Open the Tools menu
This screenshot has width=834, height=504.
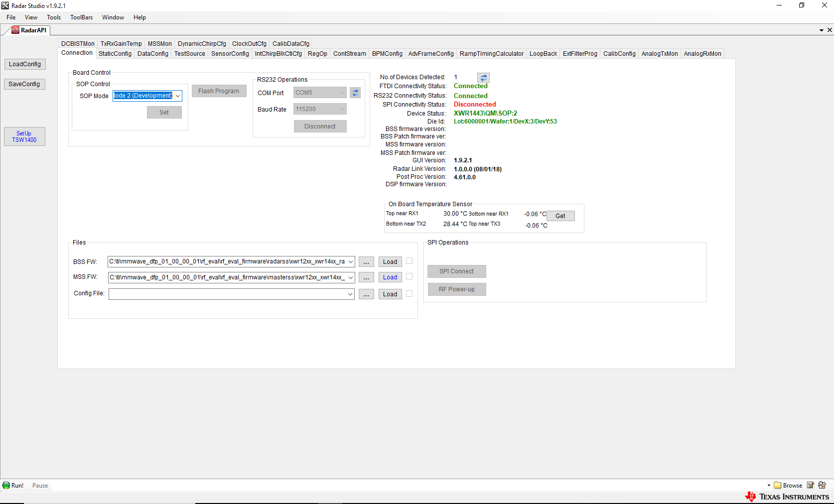pos(54,17)
